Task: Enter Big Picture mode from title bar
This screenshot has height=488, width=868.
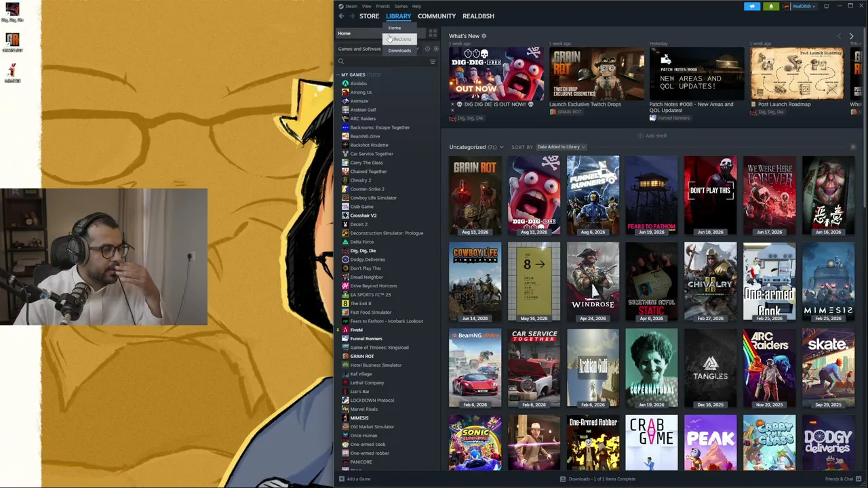Action: (826, 6)
